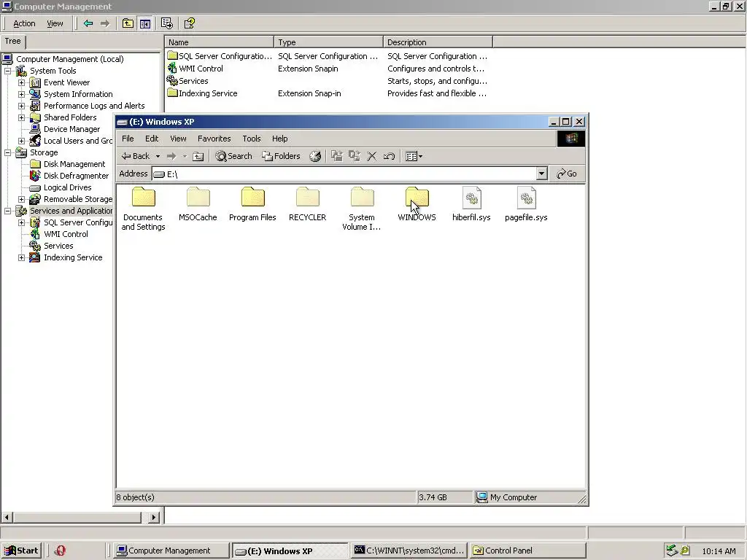Open the Edit menu in Explorer

(x=152, y=139)
